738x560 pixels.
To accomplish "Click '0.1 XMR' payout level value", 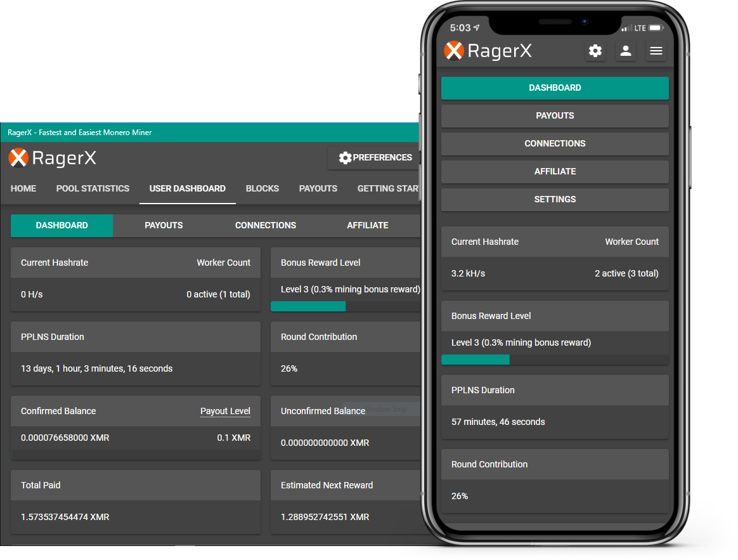I will click(233, 438).
